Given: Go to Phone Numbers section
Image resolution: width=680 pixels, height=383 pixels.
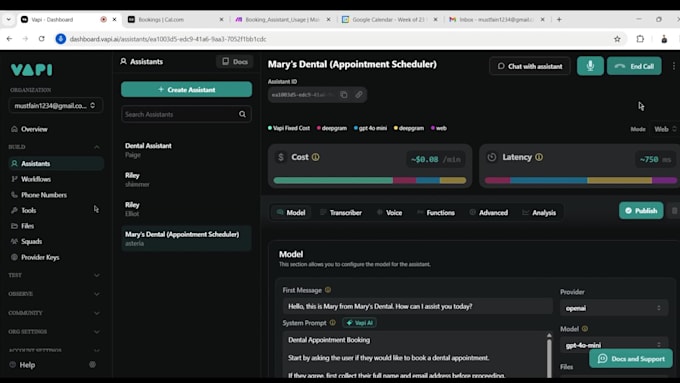Looking at the screenshot, I should click(x=43, y=195).
